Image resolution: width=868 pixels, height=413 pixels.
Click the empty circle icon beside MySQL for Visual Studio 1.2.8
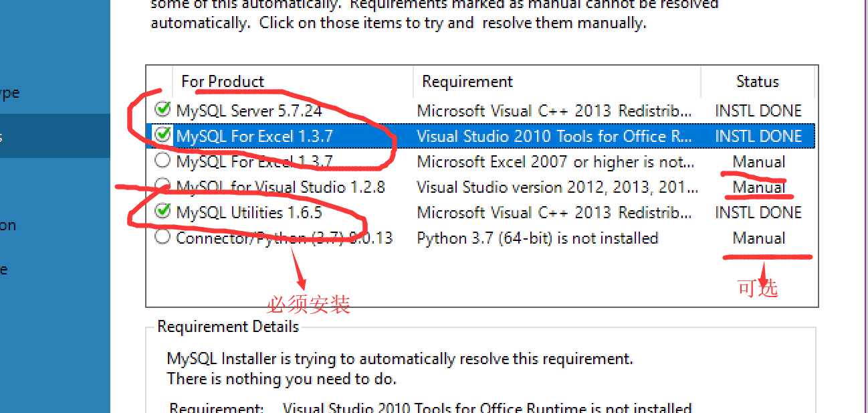click(x=162, y=186)
